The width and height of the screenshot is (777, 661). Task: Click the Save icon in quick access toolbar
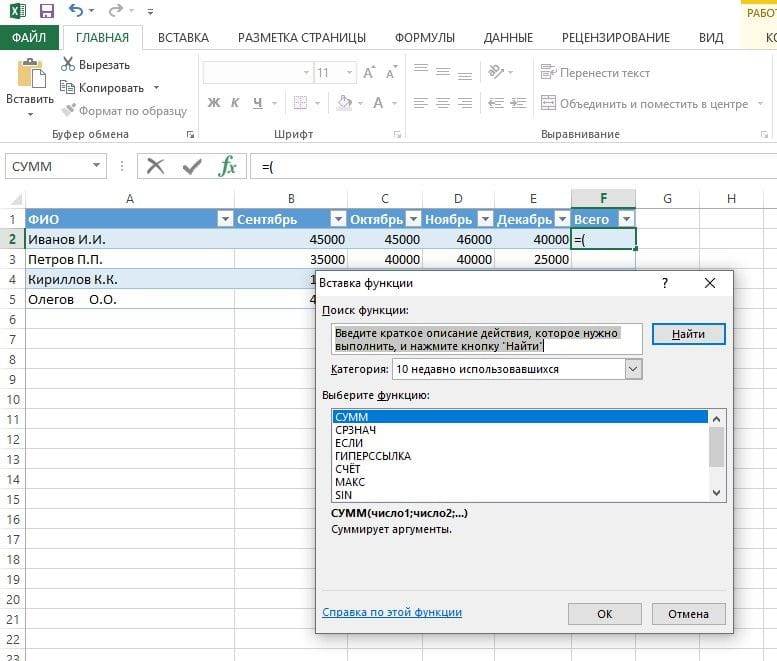point(47,11)
